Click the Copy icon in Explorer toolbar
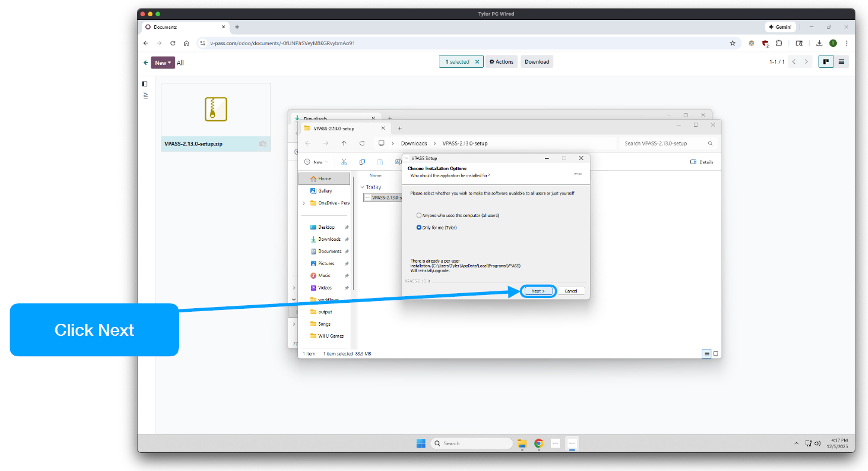 click(362, 162)
